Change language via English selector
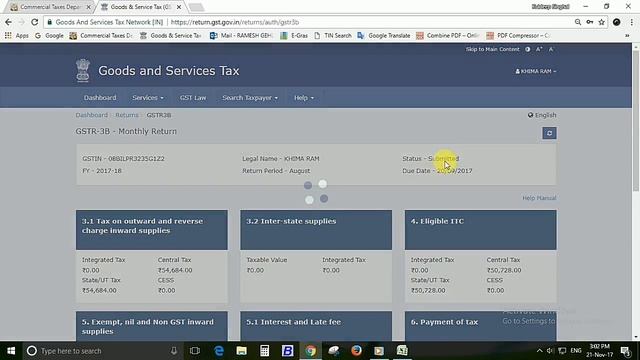 point(542,115)
